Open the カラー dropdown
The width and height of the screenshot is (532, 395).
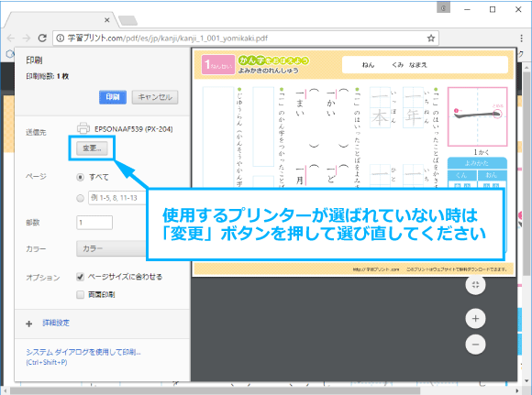[112, 248]
